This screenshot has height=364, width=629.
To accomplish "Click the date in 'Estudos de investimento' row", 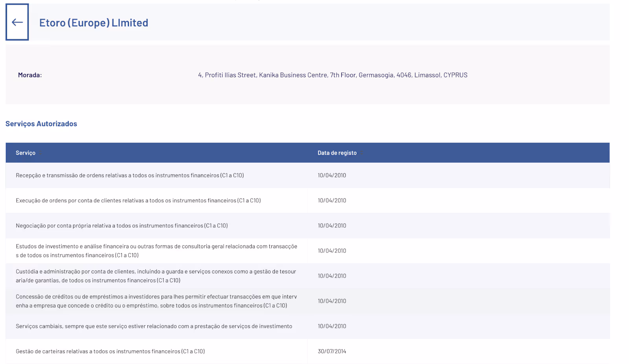I will (332, 251).
